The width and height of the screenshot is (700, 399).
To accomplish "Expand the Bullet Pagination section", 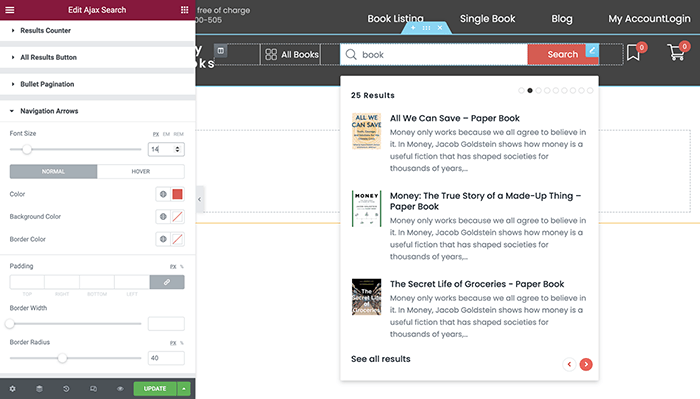I will [97, 84].
